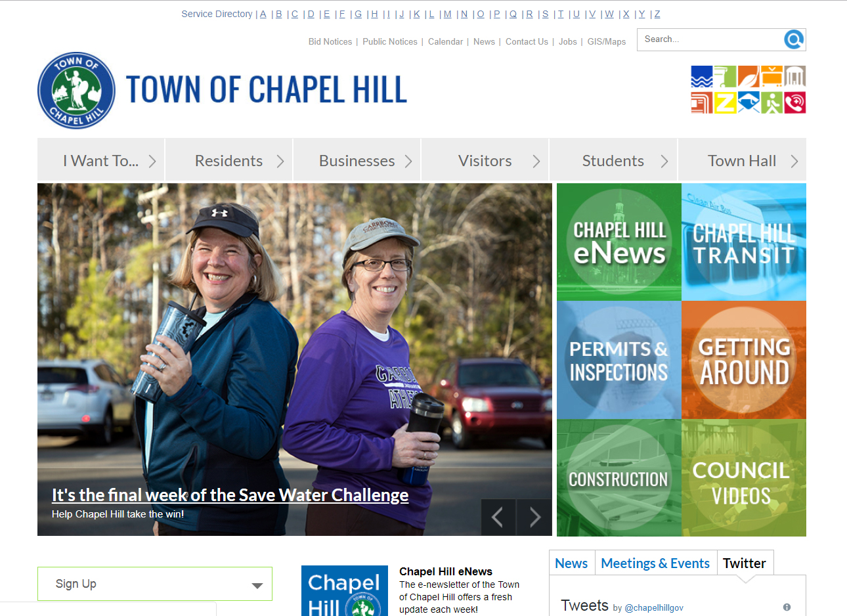Open the Bid Notices link
Image resolution: width=847 pixels, height=616 pixels.
pos(330,41)
